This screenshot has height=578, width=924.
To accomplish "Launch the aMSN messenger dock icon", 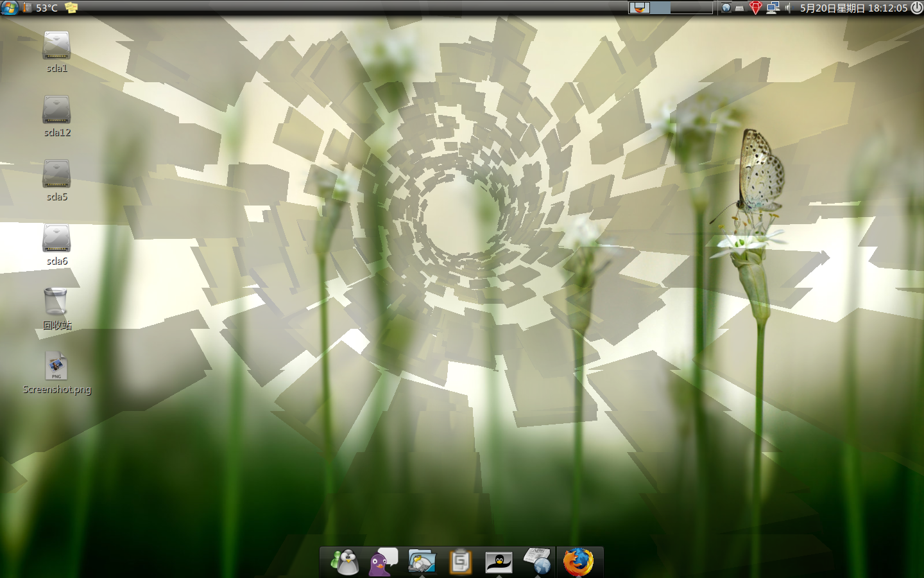I will [x=345, y=563].
